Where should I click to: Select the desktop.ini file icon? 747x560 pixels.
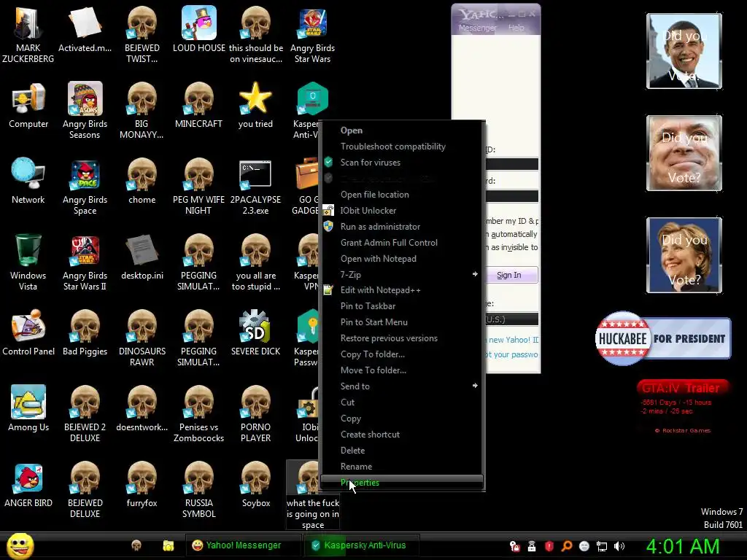(x=142, y=257)
